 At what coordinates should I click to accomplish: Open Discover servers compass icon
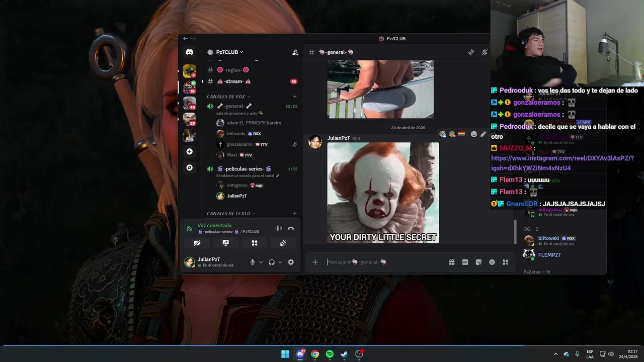point(189,167)
